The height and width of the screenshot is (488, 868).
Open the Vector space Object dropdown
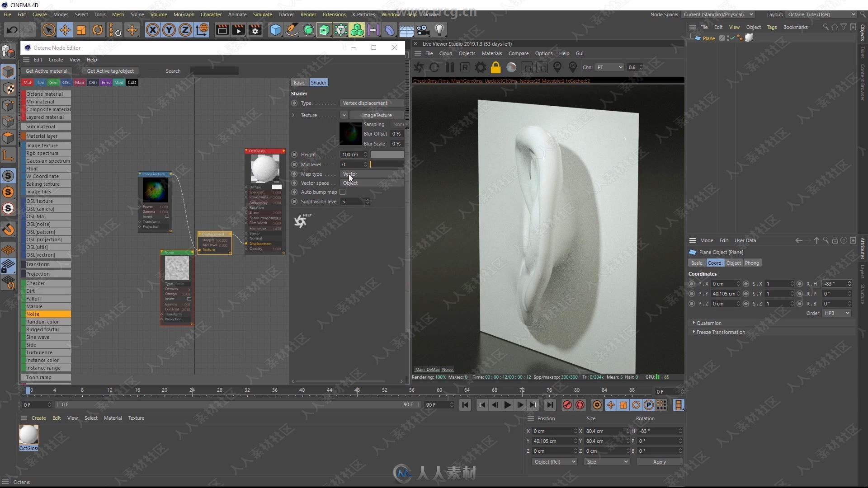[372, 183]
